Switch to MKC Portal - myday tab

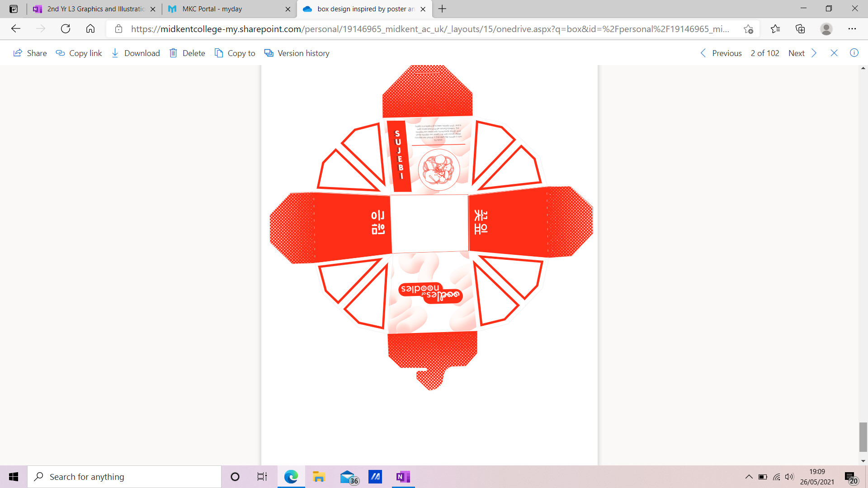212,9
